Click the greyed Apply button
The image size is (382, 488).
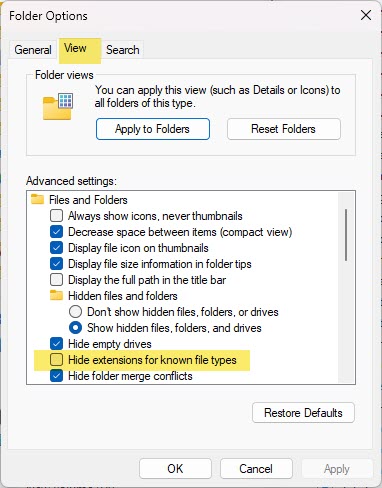337,469
